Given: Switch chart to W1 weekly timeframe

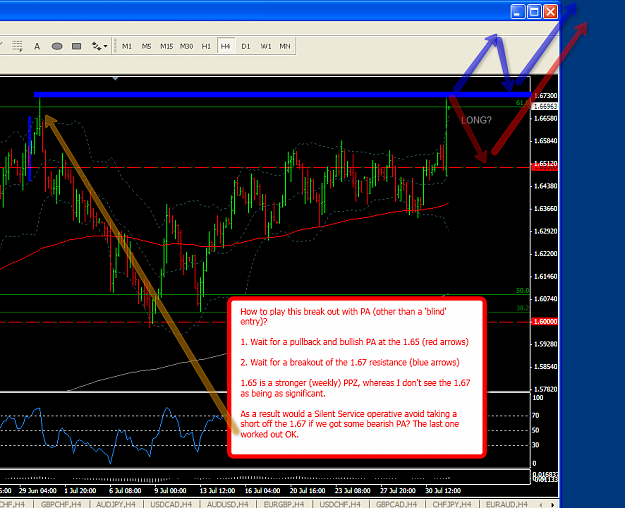Looking at the screenshot, I should click(265, 46).
